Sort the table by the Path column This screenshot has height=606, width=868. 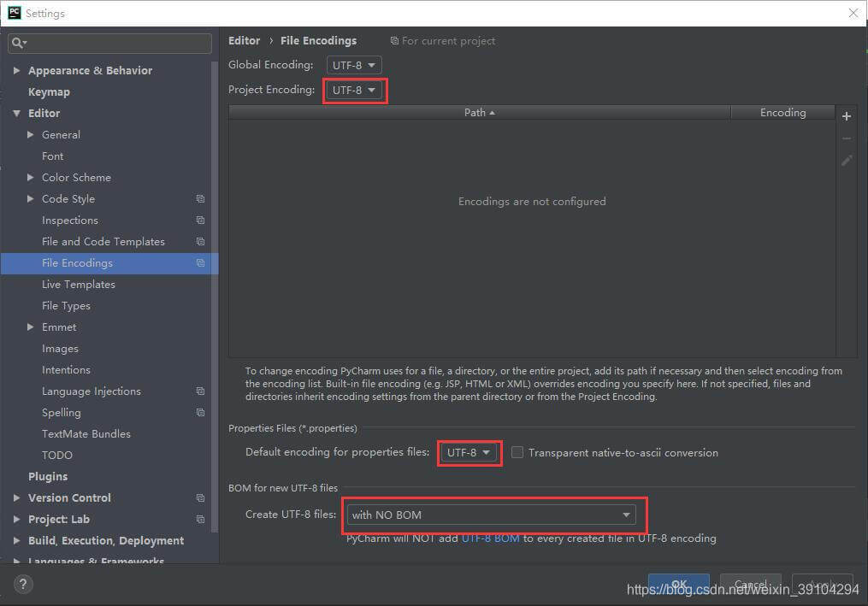pyautogui.click(x=479, y=112)
